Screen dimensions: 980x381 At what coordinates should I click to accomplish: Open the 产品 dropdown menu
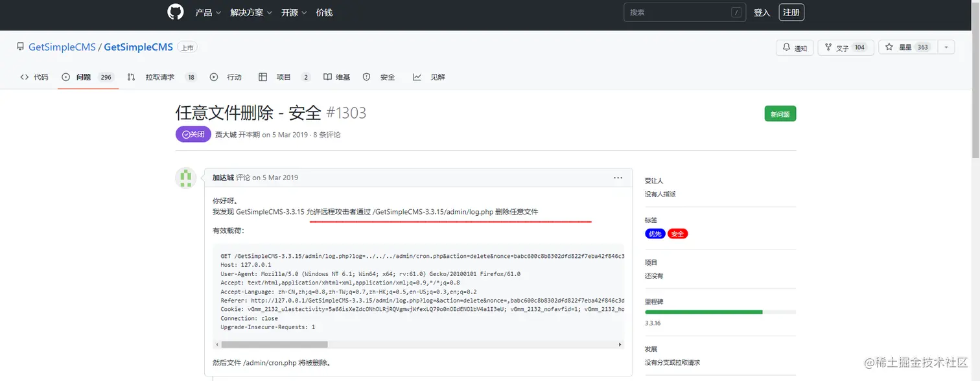click(208, 12)
